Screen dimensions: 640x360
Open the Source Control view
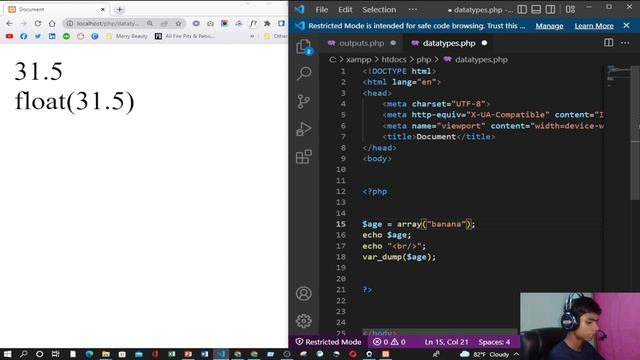click(304, 101)
